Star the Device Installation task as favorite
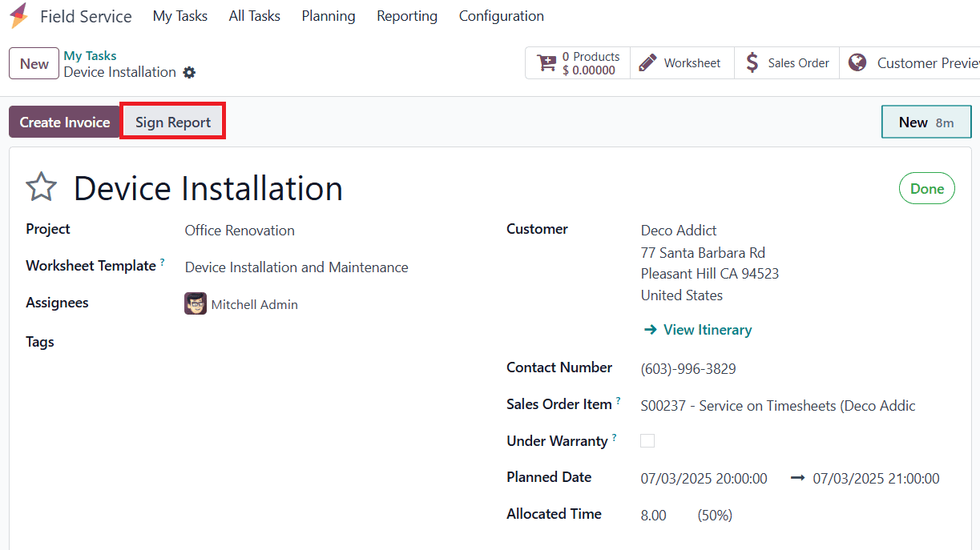Screen dimensions: 980x550 [x=42, y=188]
